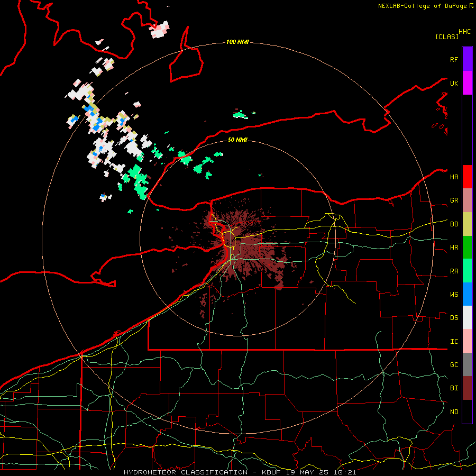
Task: Pick the HR green legend swatch
Action: click(x=467, y=247)
